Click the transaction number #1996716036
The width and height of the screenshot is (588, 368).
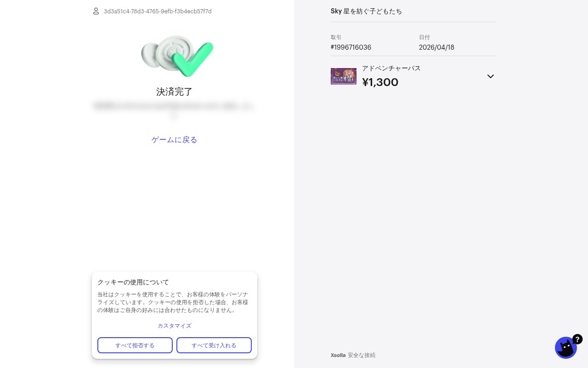coord(351,47)
